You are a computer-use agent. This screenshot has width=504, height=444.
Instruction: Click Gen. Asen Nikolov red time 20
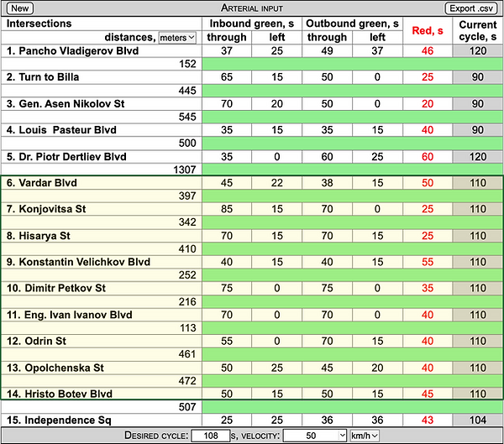(428, 104)
